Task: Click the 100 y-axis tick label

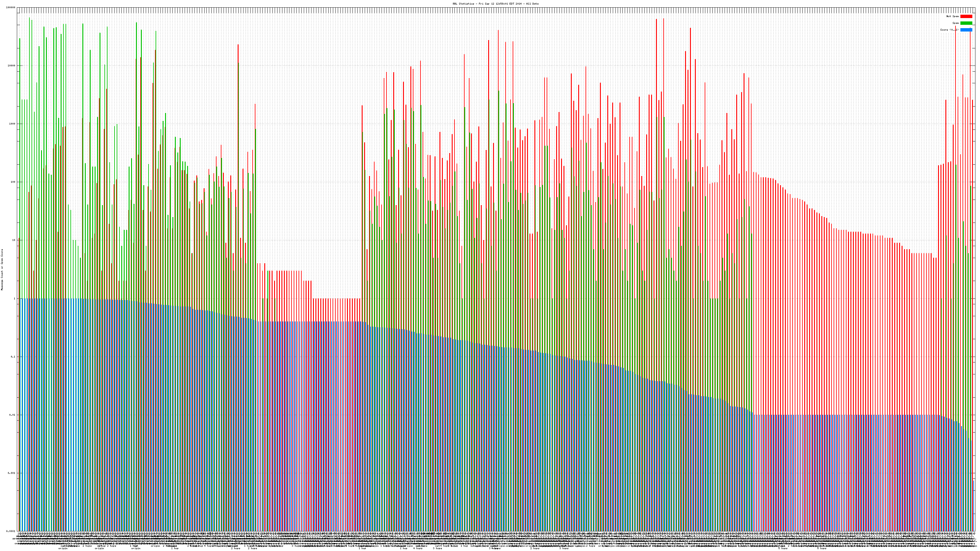Action: pyautogui.click(x=13, y=182)
